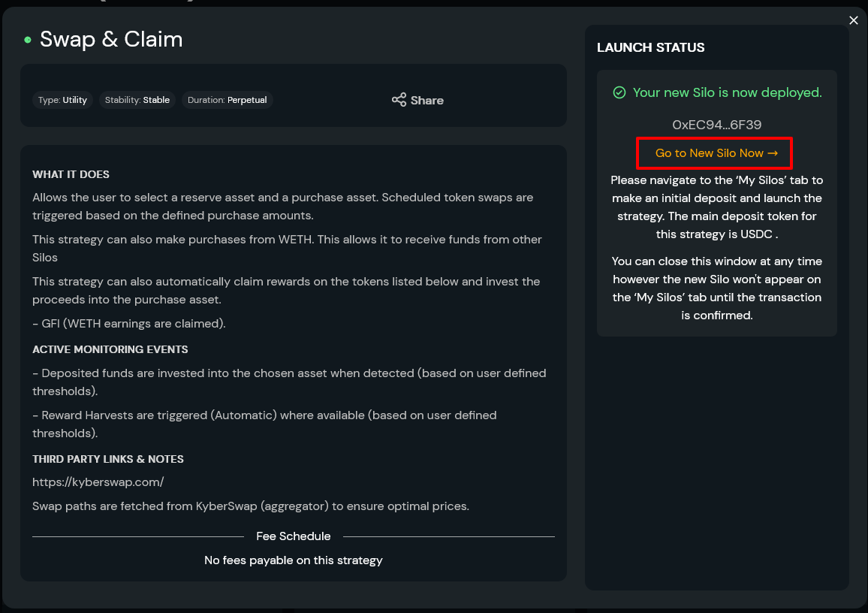Click the Share text label
Image resolution: width=868 pixels, height=613 pixels.
coord(426,100)
